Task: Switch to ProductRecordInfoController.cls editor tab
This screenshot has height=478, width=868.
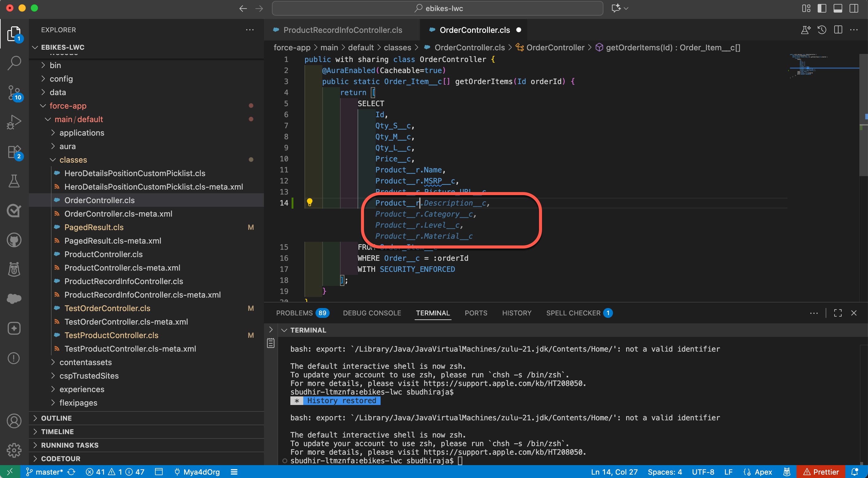Action: coord(342,30)
